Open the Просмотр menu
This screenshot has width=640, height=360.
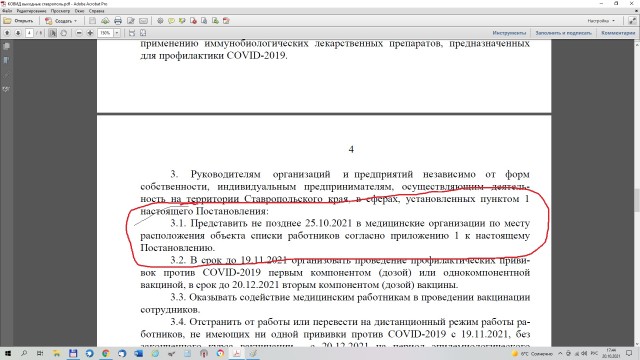click(x=60, y=11)
